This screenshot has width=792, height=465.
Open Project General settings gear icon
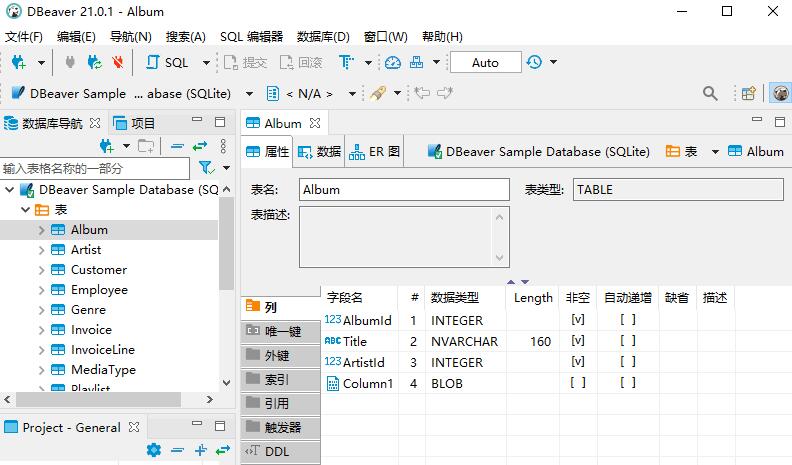(x=154, y=449)
